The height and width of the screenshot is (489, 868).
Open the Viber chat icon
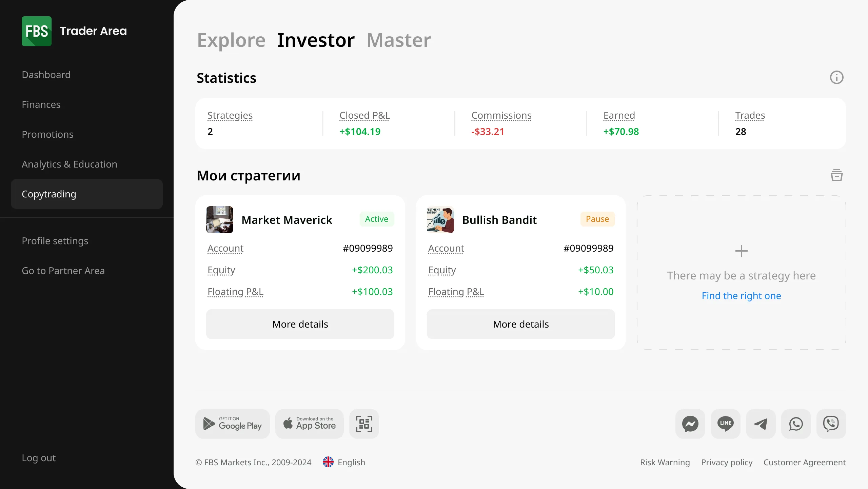point(831,424)
